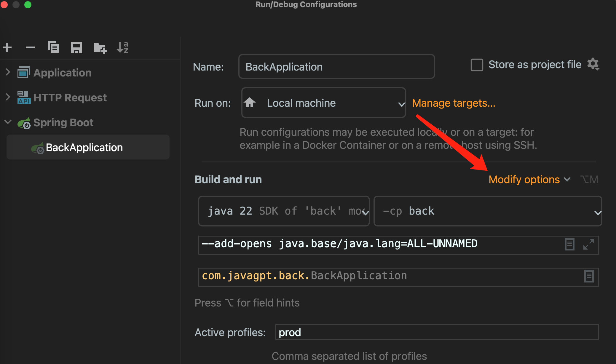Click the Sort Configurations alphabetically icon
616x364 pixels.
(x=122, y=47)
